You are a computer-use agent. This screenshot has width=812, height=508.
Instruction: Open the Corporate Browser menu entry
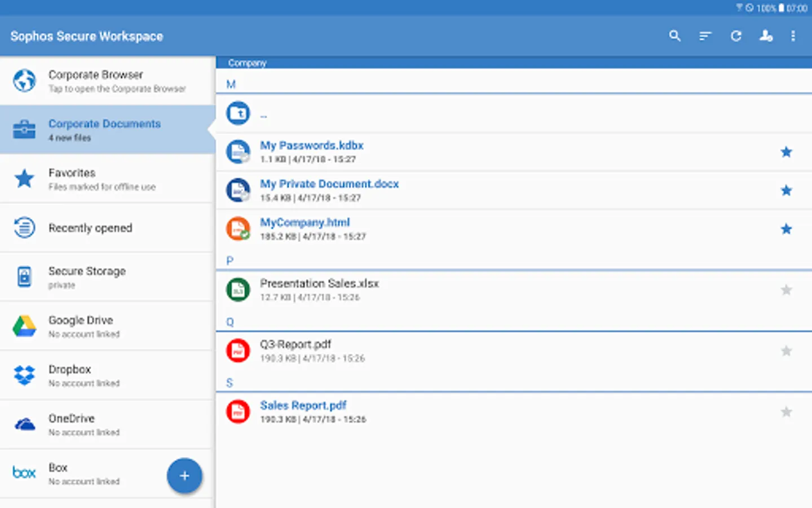[x=107, y=81]
